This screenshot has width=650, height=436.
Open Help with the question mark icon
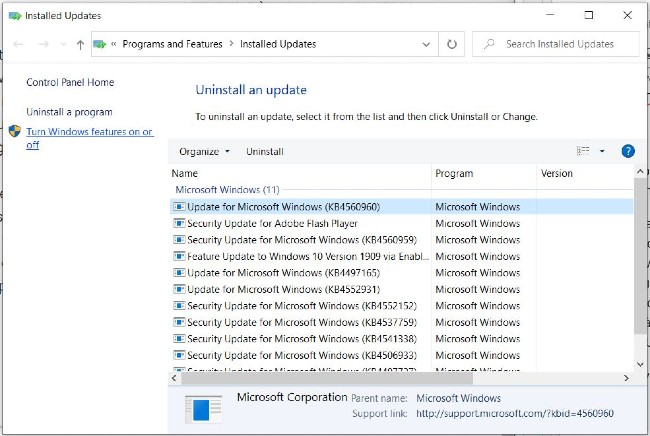click(x=628, y=151)
